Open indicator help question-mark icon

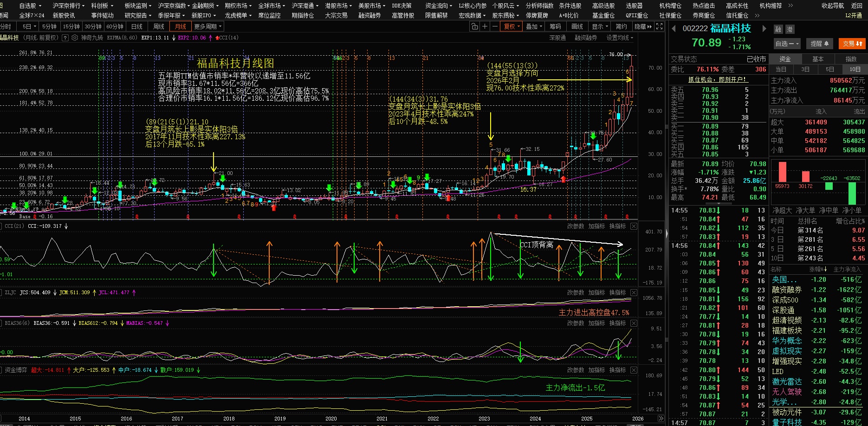click(x=65, y=38)
